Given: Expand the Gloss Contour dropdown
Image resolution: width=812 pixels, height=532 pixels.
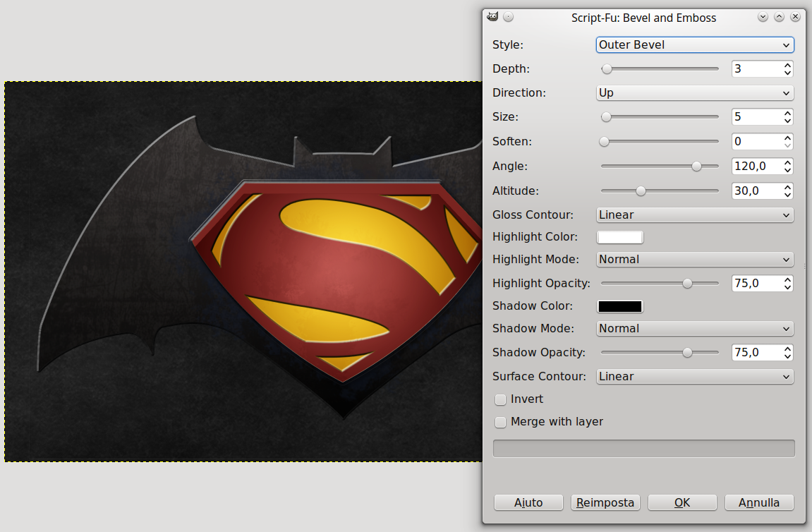Looking at the screenshot, I should (x=695, y=215).
